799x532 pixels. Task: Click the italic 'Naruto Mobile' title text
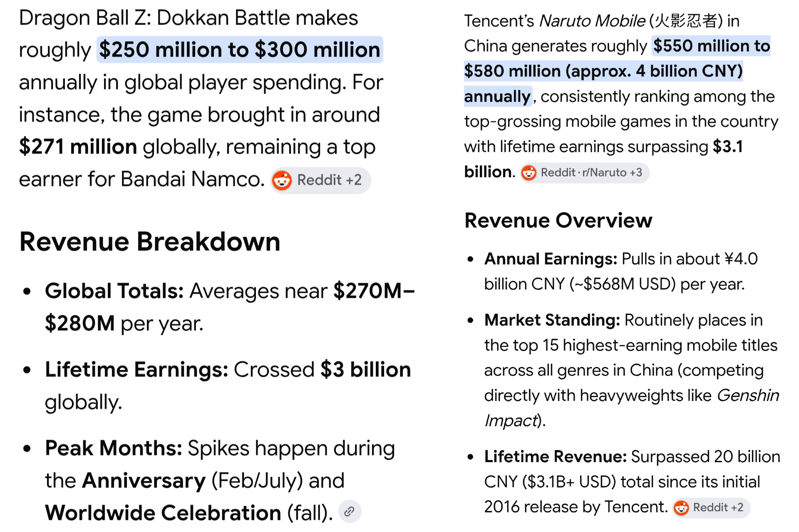tap(592, 21)
